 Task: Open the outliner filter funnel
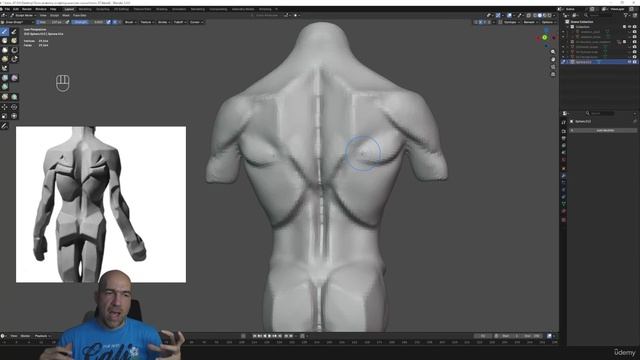coord(626,15)
